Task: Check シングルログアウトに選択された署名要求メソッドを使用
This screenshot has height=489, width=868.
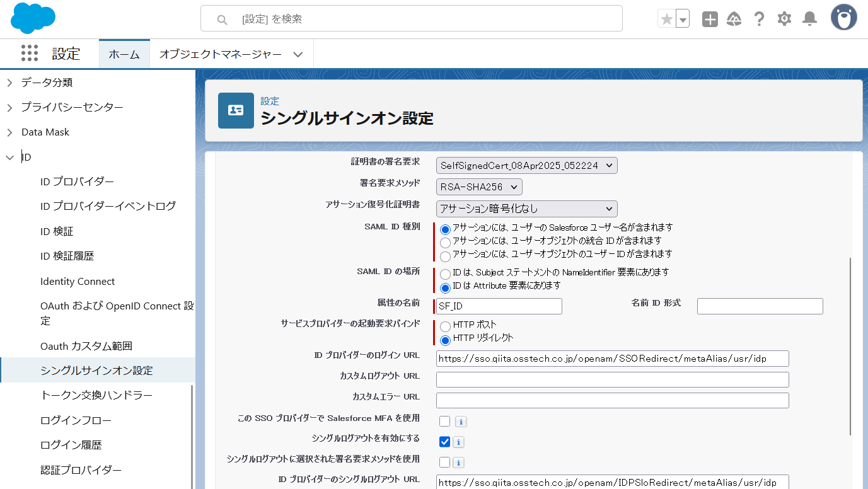Action: [445, 463]
